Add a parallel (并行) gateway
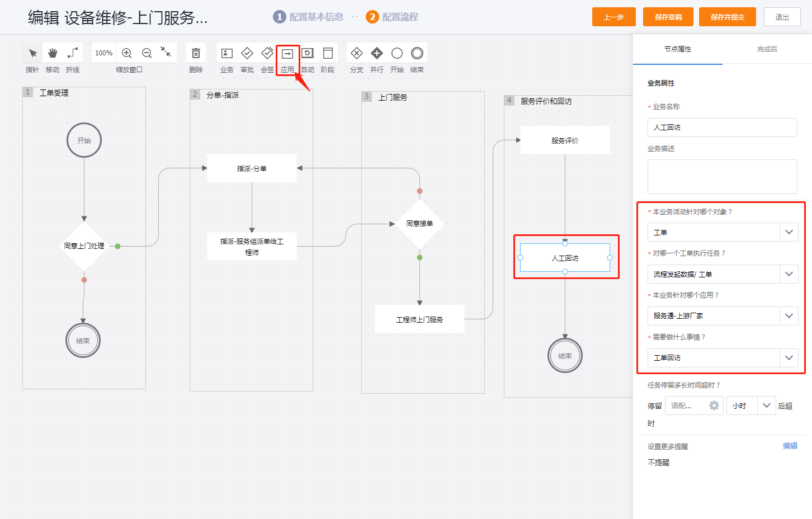The width and height of the screenshot is (812, 519). (377, 53)
